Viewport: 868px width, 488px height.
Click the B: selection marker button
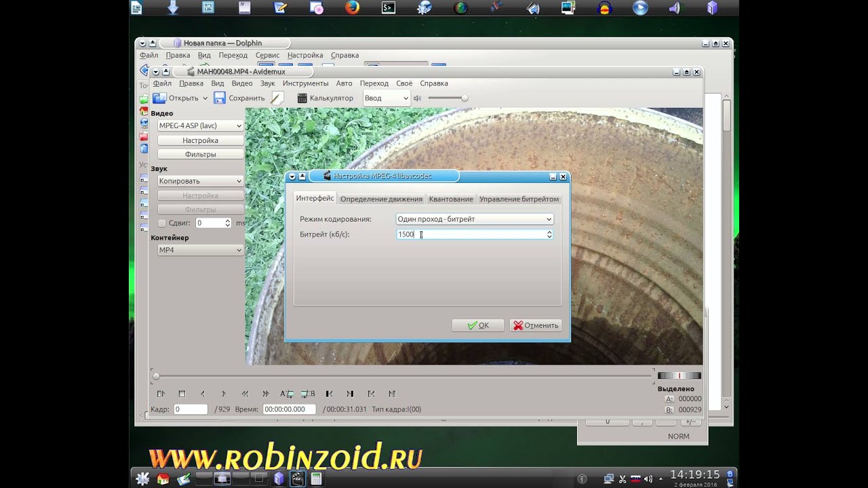click(x=669, y=410)
